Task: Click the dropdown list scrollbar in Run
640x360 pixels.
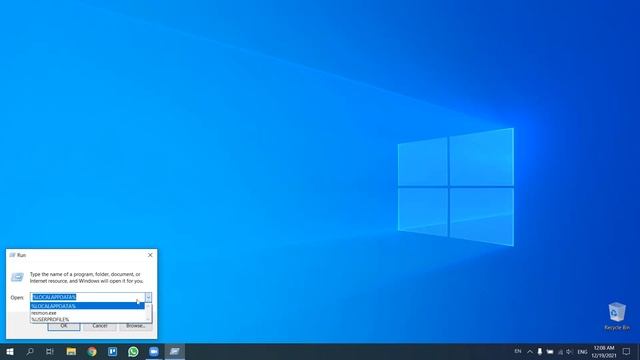Action: (x=148, y=313)
